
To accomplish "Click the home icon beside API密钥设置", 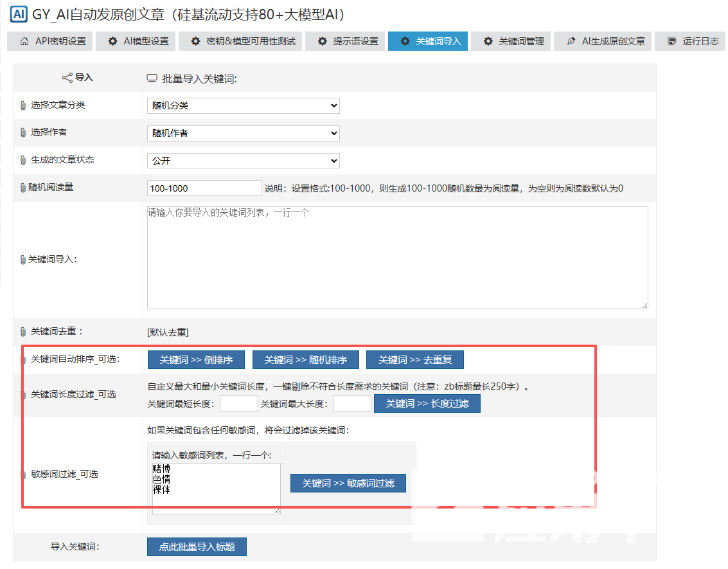I will pos(24,41).
